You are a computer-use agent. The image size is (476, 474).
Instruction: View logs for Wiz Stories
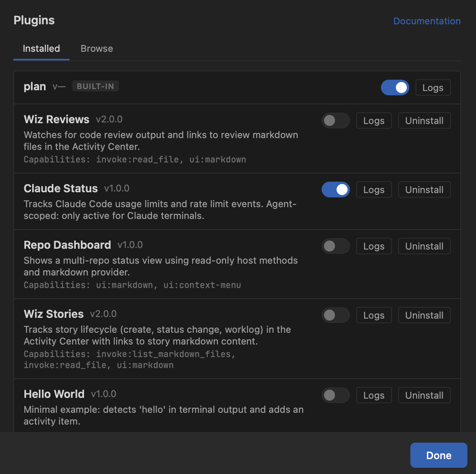click(x=373, y=315)
